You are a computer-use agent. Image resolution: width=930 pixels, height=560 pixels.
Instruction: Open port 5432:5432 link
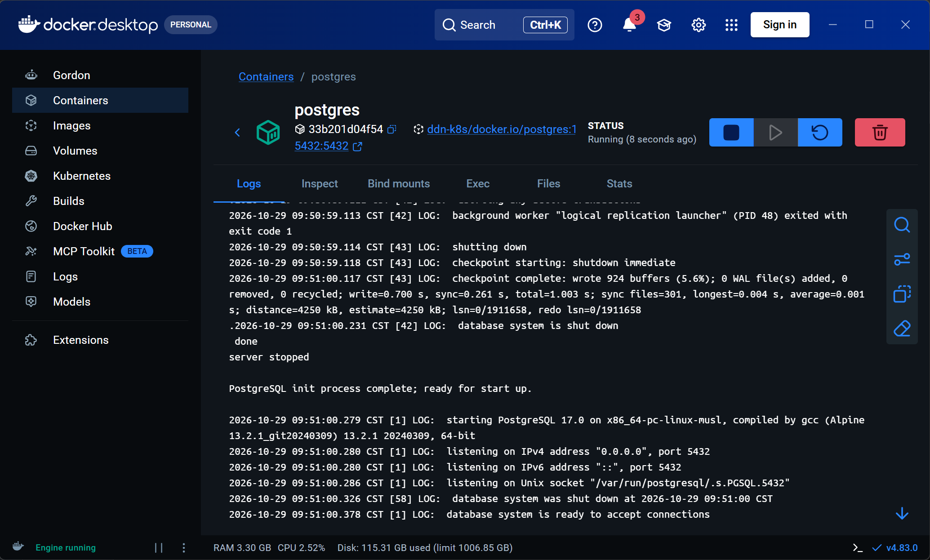[321, 146]
